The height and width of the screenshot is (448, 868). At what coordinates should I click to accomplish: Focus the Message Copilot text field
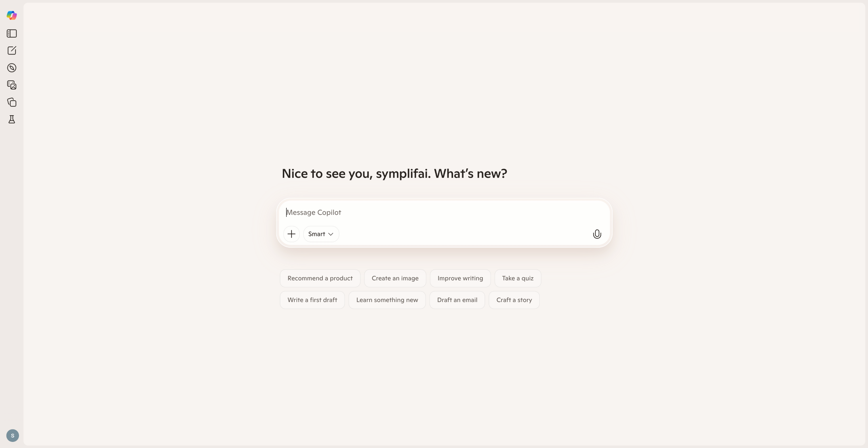[441, 212]
